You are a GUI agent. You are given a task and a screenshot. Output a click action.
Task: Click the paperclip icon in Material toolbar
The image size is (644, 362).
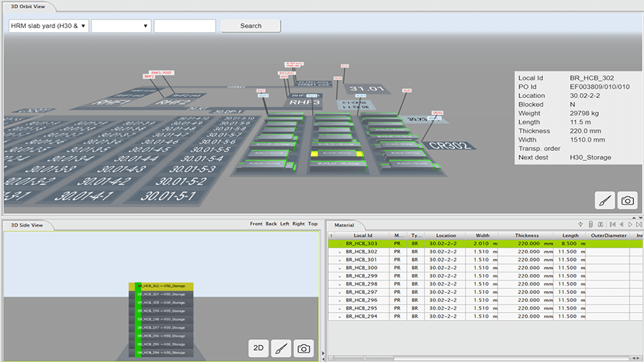(590, 225)
